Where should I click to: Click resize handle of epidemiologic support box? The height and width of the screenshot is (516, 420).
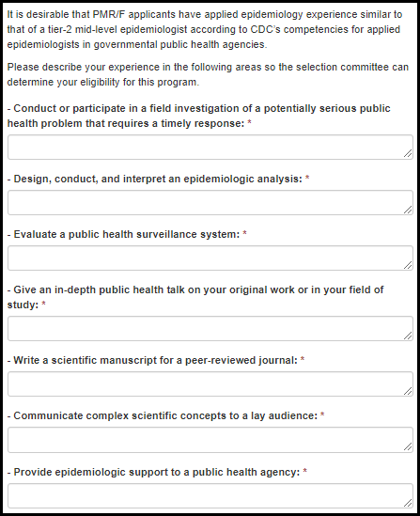pyautogui.click(x=408, y=503)
